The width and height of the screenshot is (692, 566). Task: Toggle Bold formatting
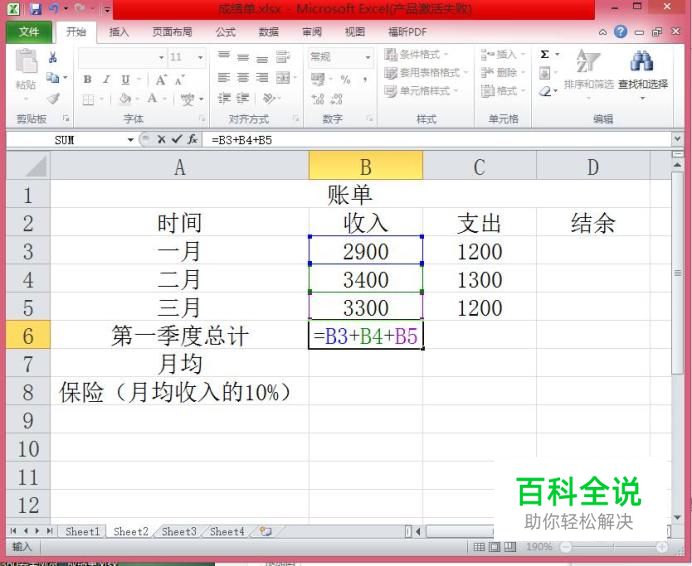tap(87, 79)
